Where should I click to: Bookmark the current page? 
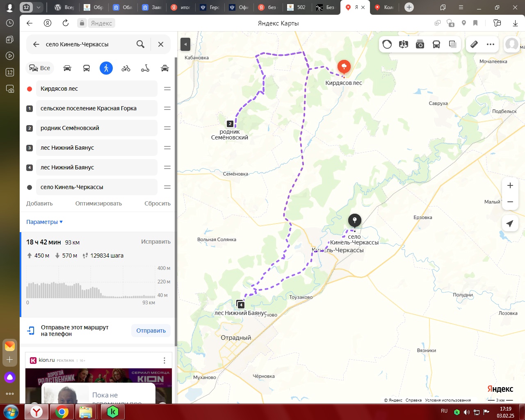coord(475,23)
